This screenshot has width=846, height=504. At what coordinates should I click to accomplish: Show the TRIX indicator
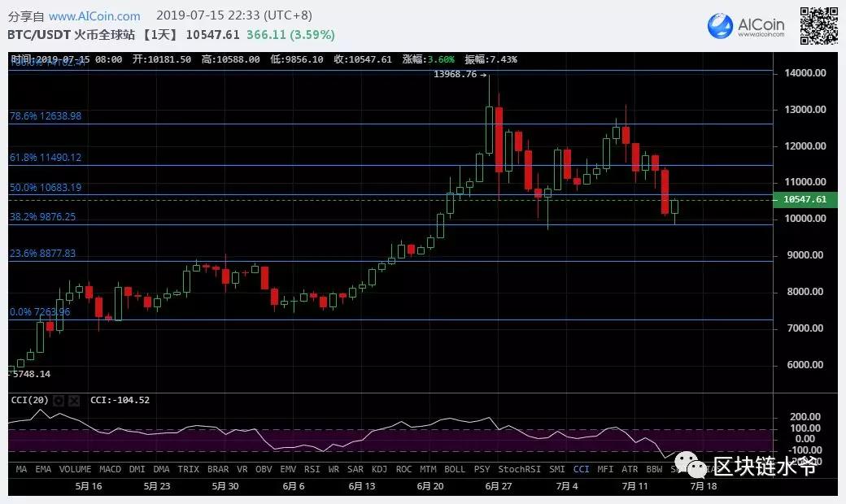point(188,469)
